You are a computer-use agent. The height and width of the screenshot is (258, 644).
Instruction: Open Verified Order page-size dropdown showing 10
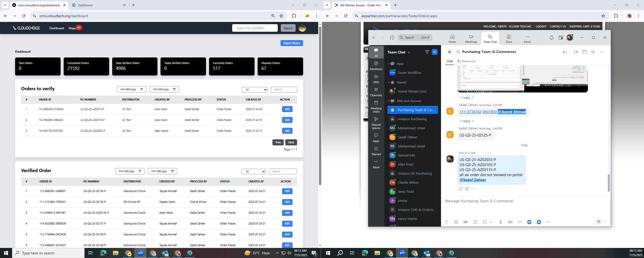tap(254, 171)
